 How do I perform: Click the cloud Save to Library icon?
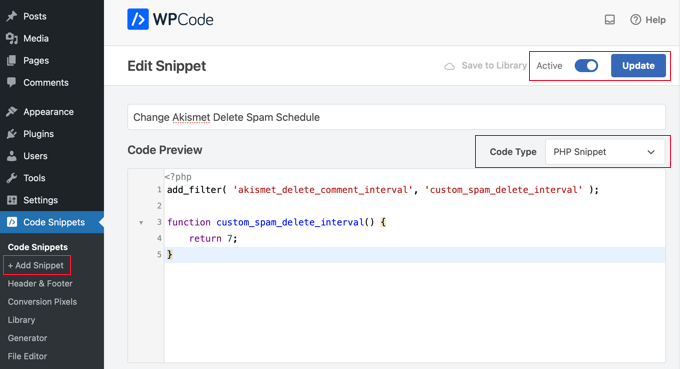tap(450, 66)
